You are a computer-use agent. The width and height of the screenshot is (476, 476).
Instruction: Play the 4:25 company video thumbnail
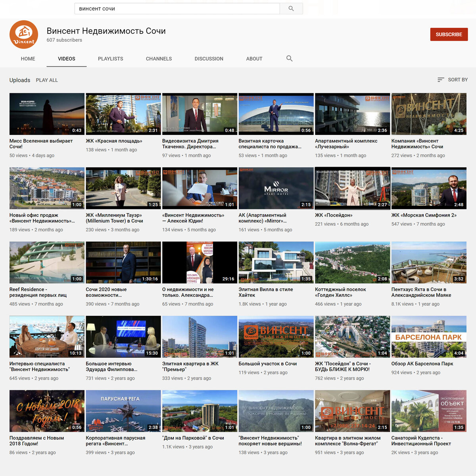click(x=429, y=114)
